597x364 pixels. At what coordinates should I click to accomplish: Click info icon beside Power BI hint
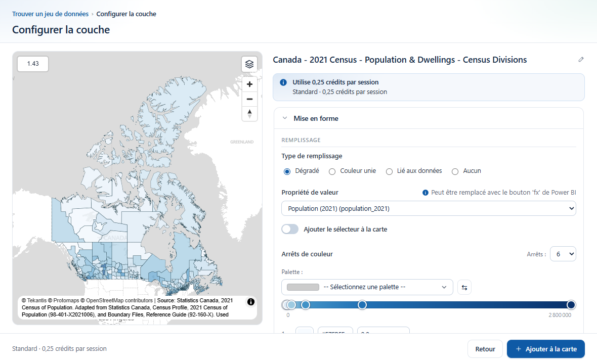point(425,193)
